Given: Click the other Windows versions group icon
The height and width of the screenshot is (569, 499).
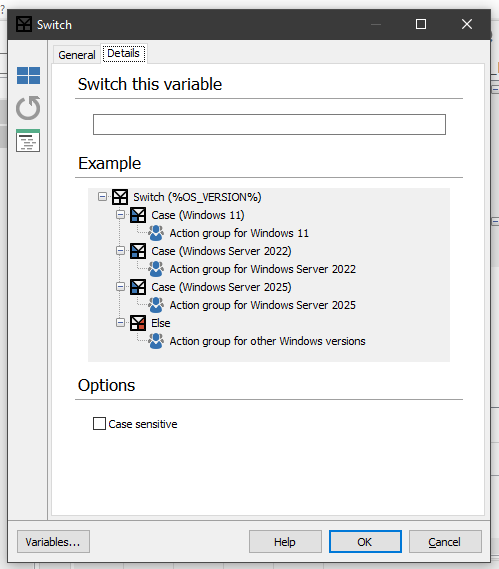Looking at the screenshot, I should 156,341.
